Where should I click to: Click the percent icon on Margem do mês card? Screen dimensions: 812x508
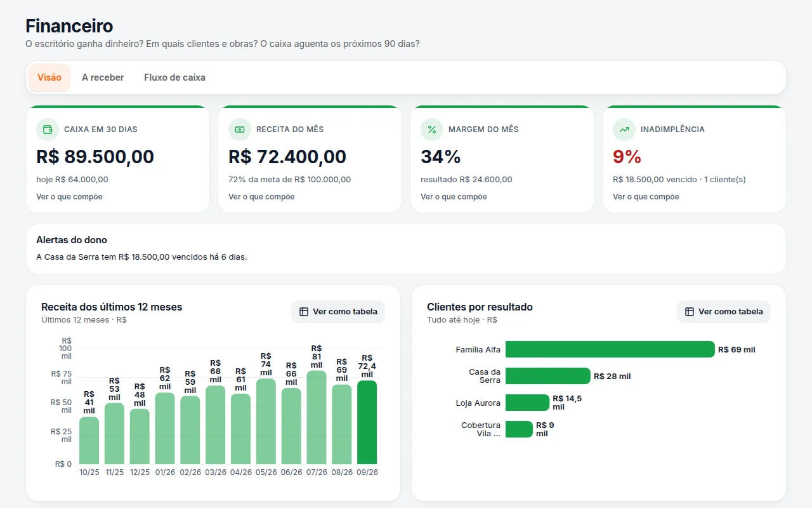(432, 130)
